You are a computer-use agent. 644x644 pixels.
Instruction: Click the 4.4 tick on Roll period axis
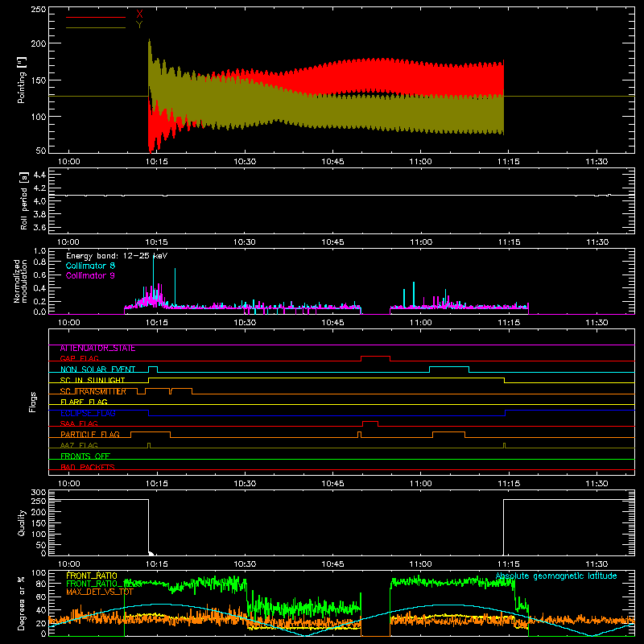pos(39,175)
